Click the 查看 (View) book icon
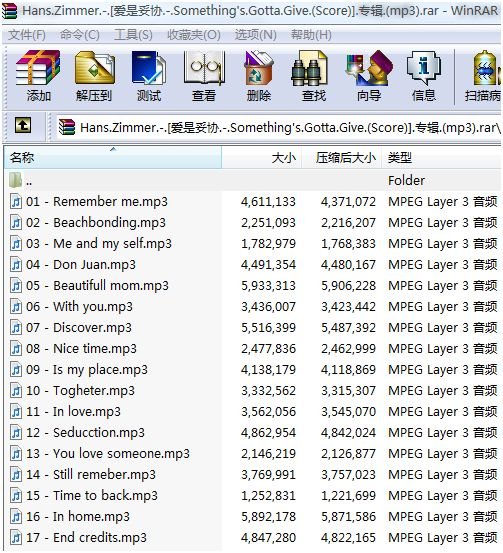This screenshot has width=503, height=553. [204, 75]
